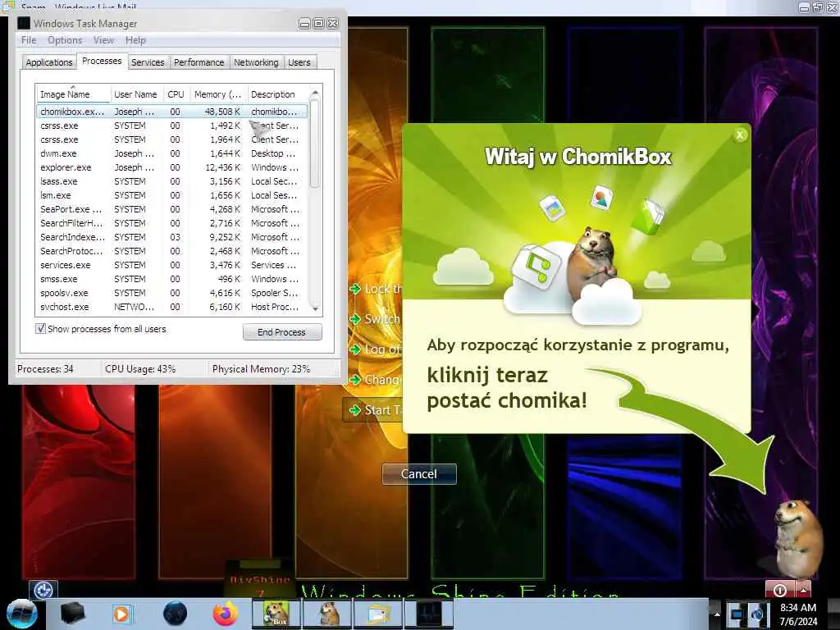Sort processes by Description column
Screen dimensions: 840x630
click(x=277, y=94)
